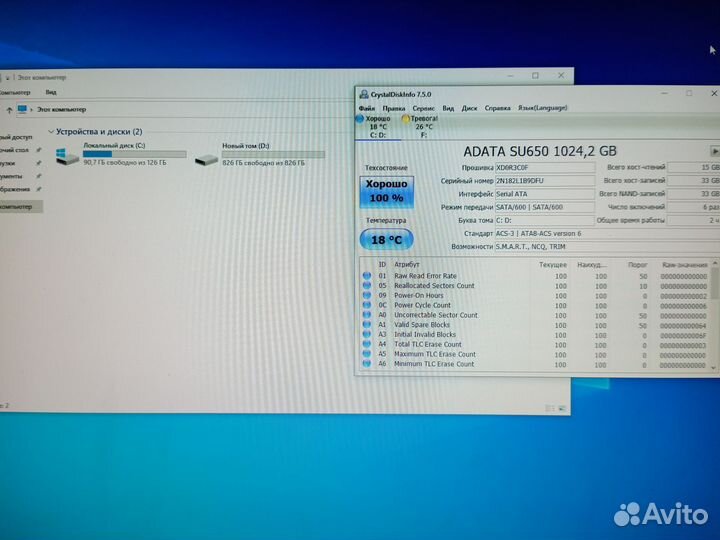Image resolution: width=720 pixels, height=540 pixels.
Task: Click the status icon for Power-On Hours
Action: click(x=366, y=296)
